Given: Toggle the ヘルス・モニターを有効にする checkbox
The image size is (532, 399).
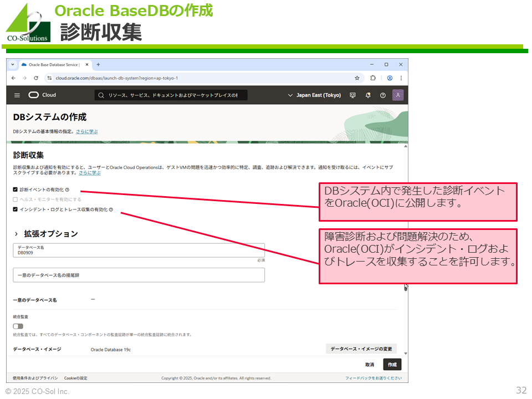Looking at the screenshot, I should click(x=15, y=199).
